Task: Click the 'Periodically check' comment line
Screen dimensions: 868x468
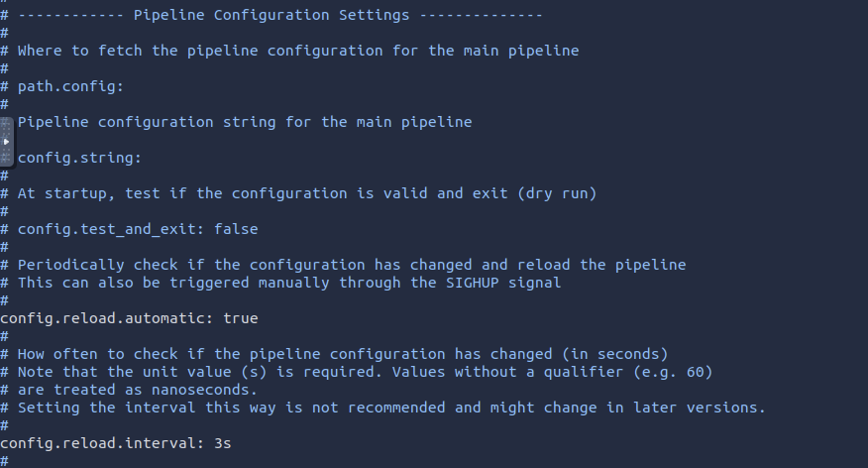Action: coord(351,265)
